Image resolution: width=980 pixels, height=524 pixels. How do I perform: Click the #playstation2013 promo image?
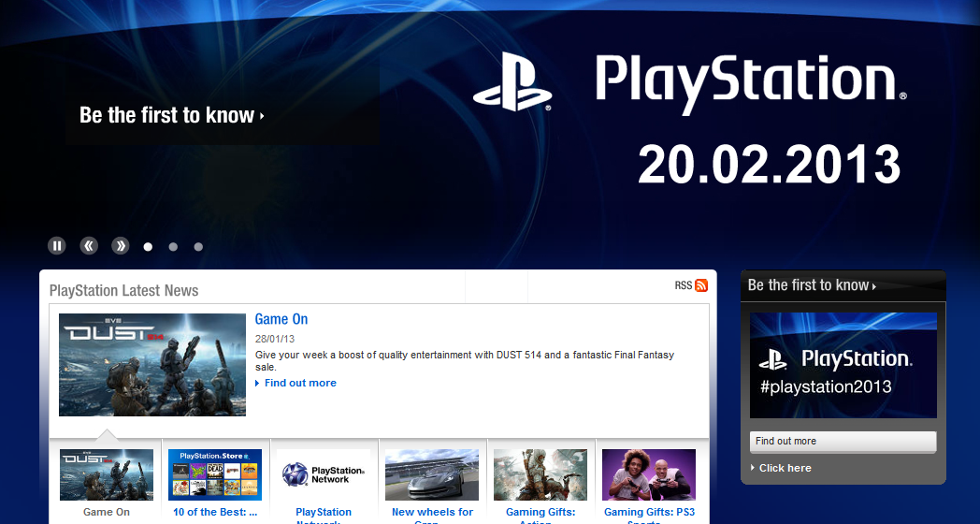pos(843,365)
